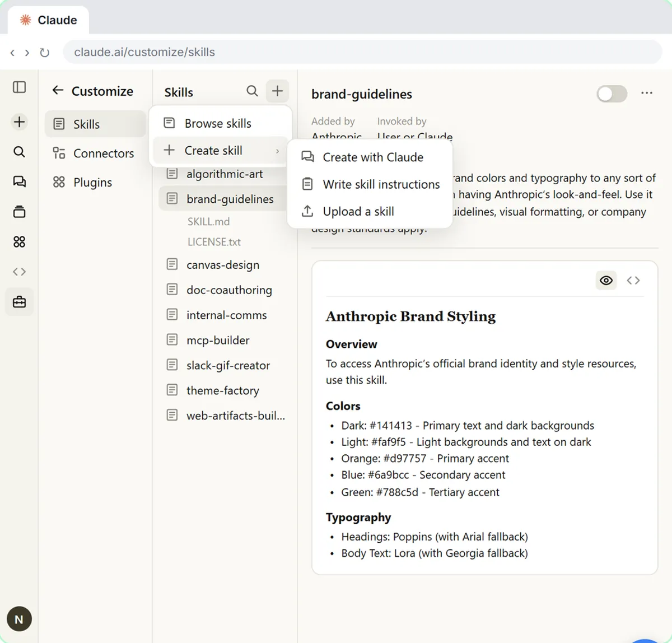Click the Blue #6a9bcc color line

pos(423,475)
